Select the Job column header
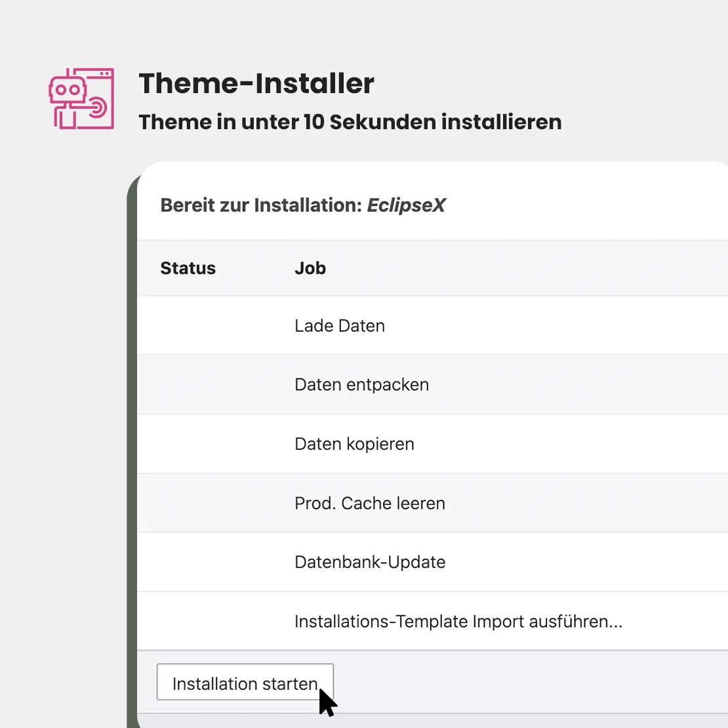 click(x=310, y=268)
